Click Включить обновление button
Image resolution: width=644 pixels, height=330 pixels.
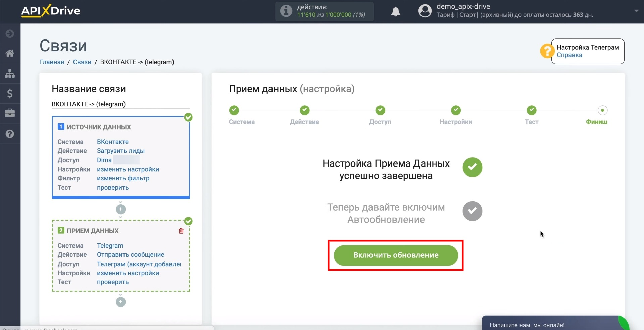click(x=396, y=255)
